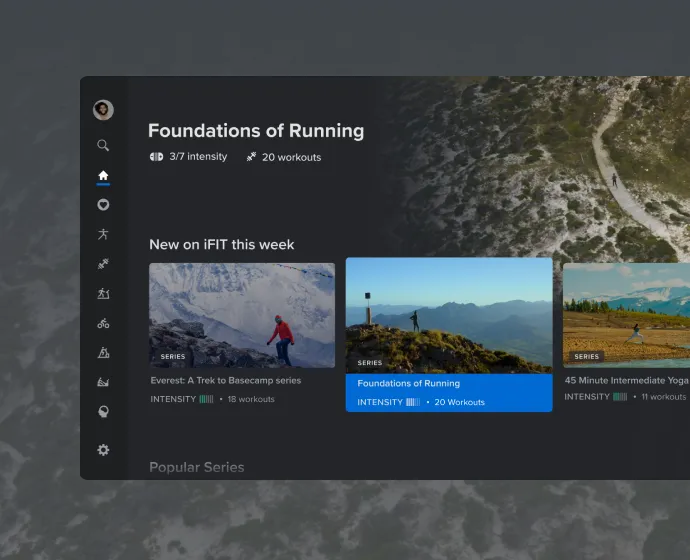Open Foundations of Running card image
The width and height of the screenshot is (690, 560).
449,315
